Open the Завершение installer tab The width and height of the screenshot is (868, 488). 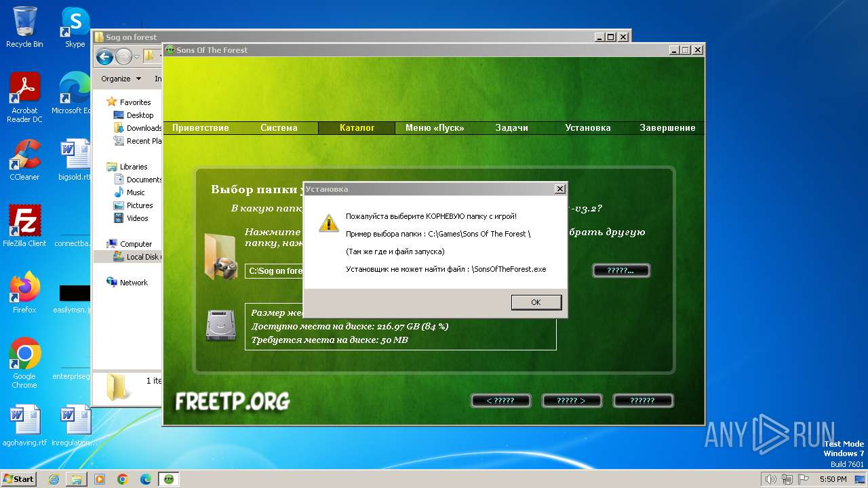point(667,127)
